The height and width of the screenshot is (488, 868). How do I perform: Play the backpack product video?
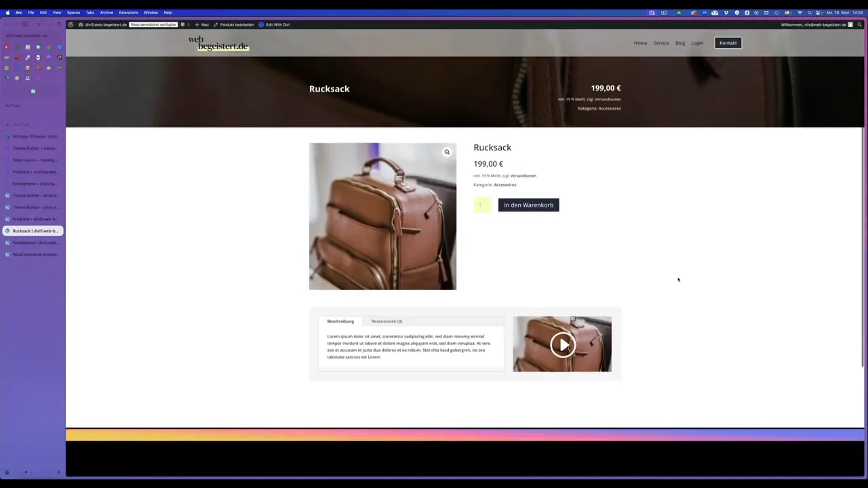562,344
